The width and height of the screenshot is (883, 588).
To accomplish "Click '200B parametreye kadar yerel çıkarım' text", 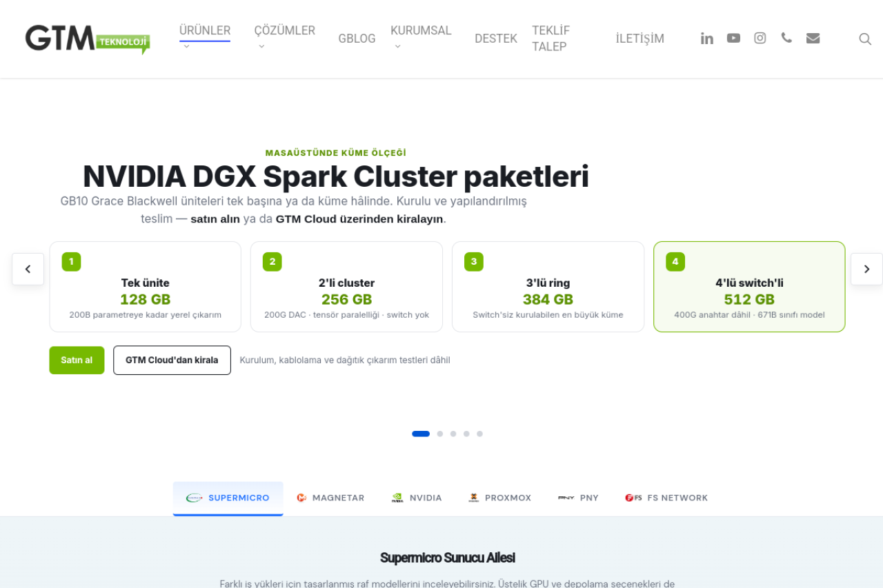I will coord(146,315).
